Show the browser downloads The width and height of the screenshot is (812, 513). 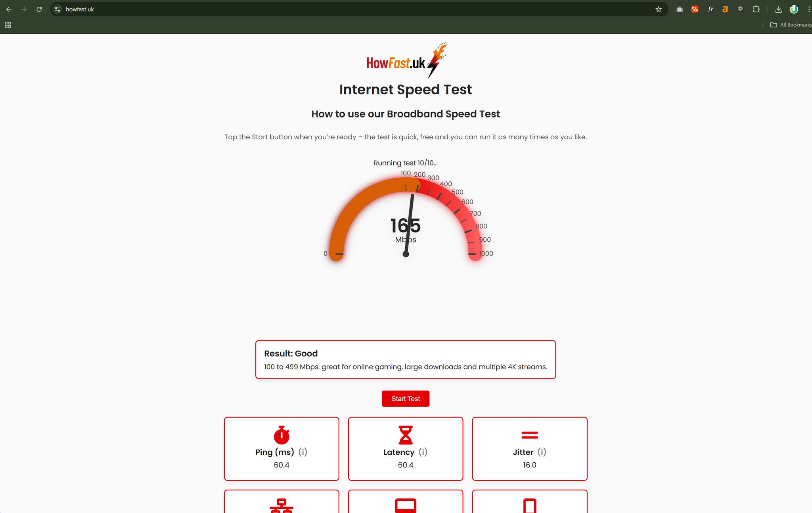778,9
